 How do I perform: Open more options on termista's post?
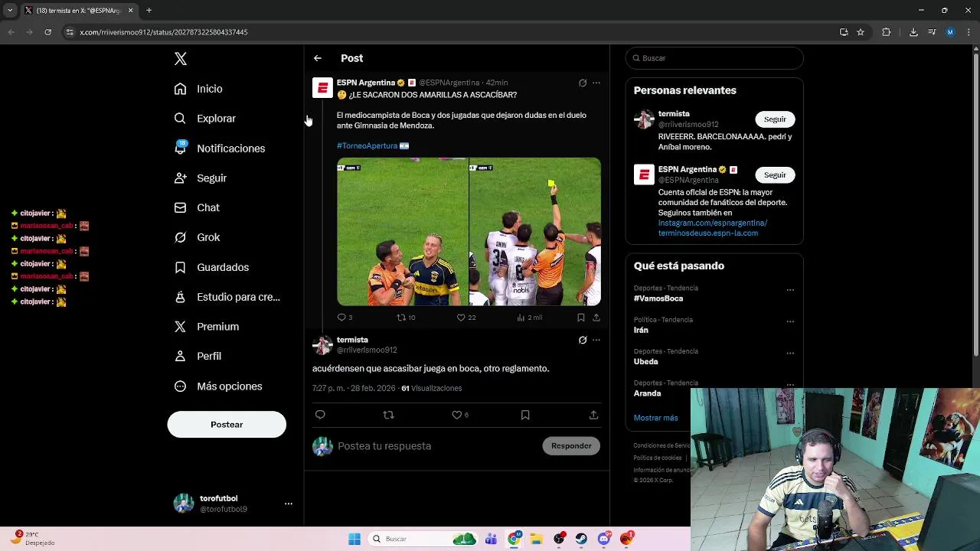(x=596, y=340)
